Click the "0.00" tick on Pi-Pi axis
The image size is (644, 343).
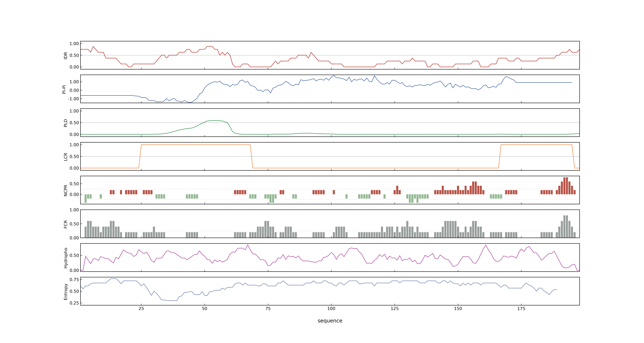pyautogui.click(x=74, y=90)
